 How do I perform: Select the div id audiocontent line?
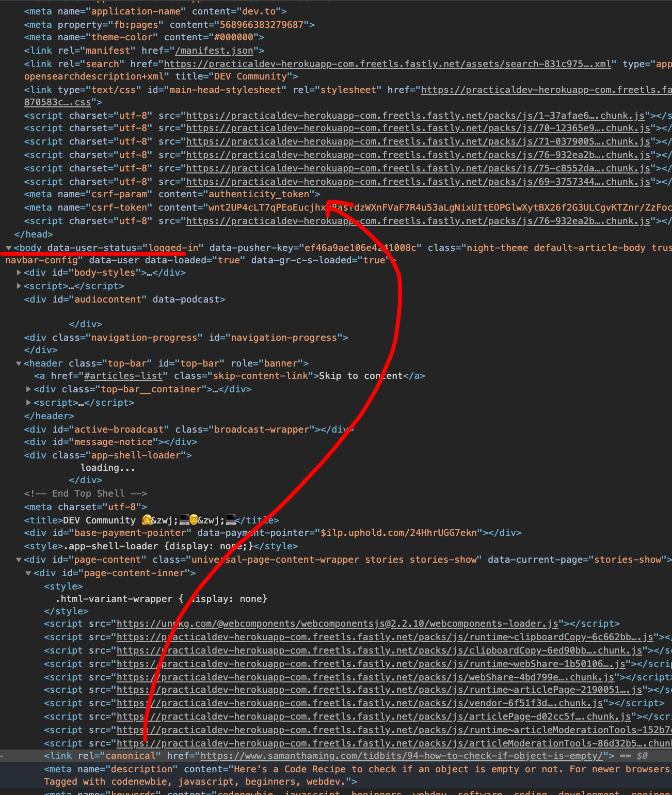124,299
